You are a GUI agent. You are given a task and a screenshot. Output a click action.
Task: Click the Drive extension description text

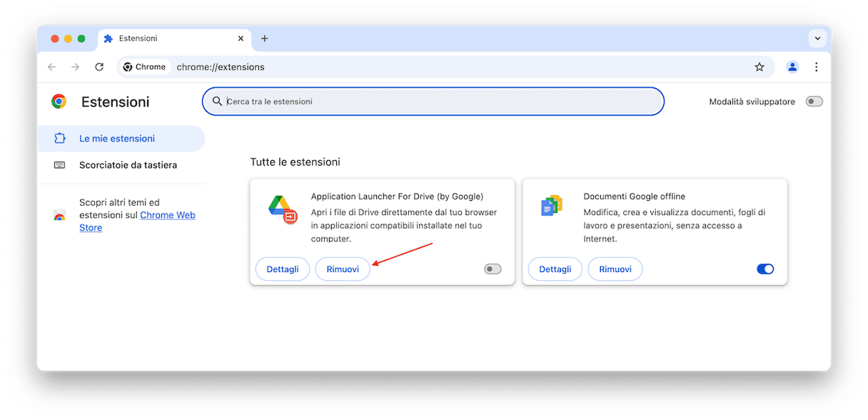click(404, 226)
